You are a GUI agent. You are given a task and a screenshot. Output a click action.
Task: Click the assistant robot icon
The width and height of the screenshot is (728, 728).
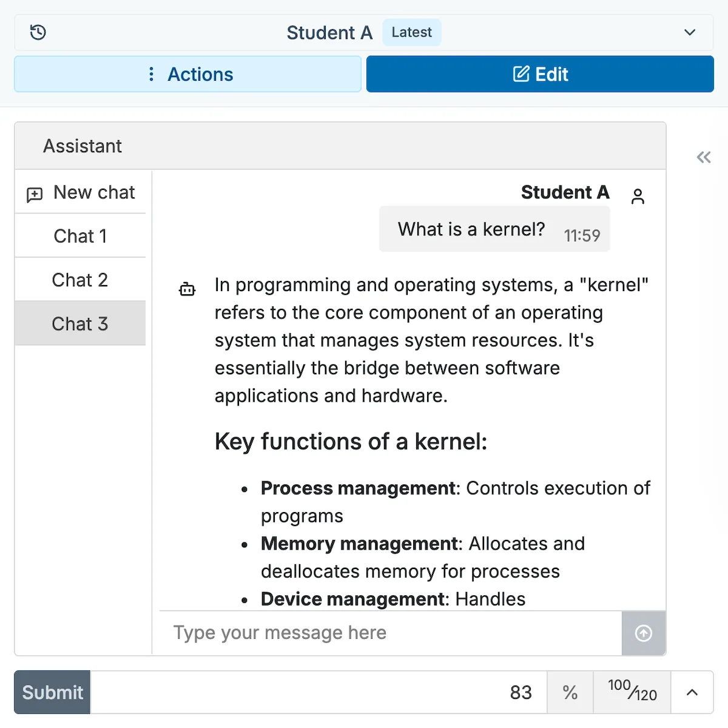click(x=187, y=289)
